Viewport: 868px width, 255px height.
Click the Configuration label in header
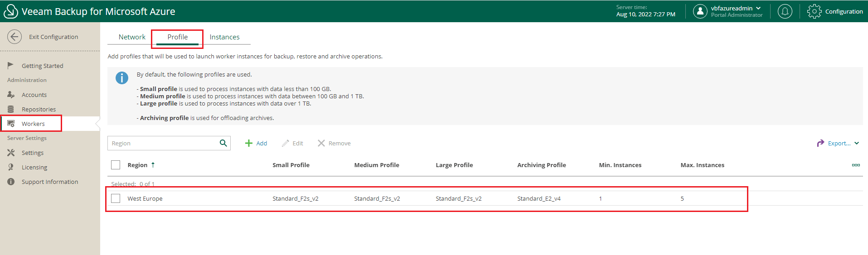point(844,11)
